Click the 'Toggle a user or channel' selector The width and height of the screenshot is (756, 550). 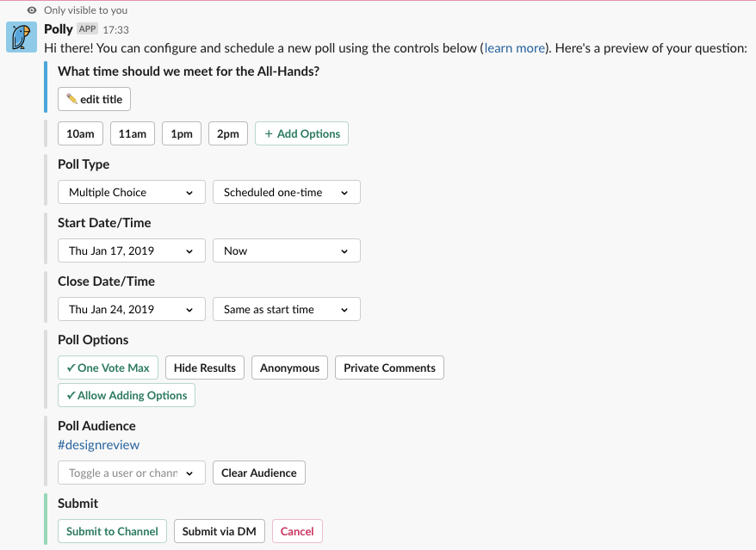pos(131,473)
